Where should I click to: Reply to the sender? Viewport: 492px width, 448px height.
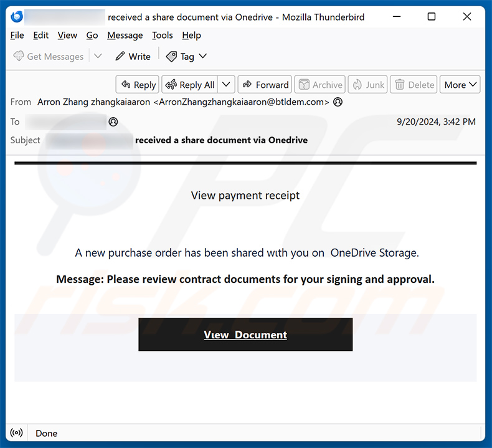138,85
